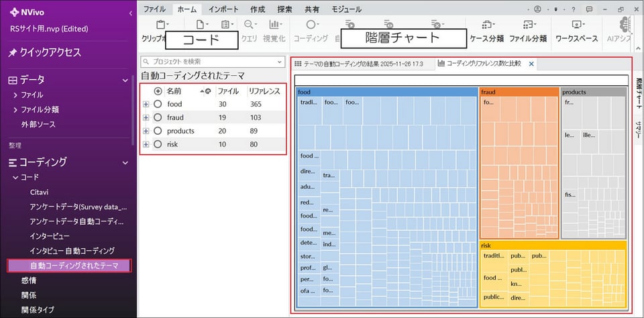Expand the risk code row
The width and height of the screenshot is (644, 318).
pos(146,144)
